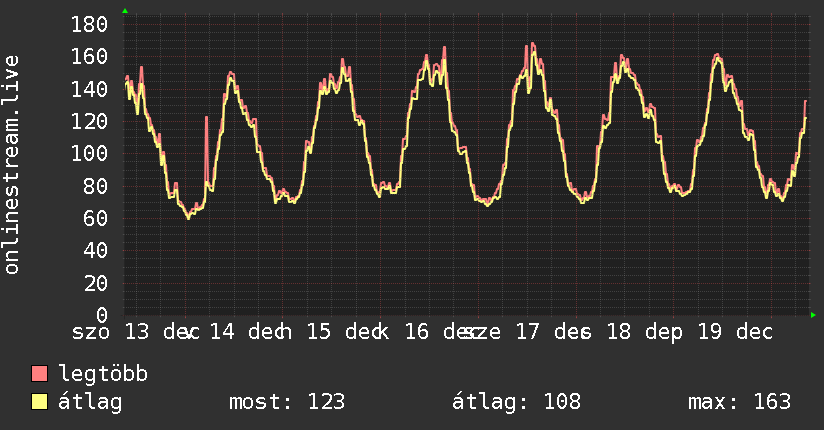Click the lowest trough near 60 on 13 dec
824x430 pixels.
[189, 217]
